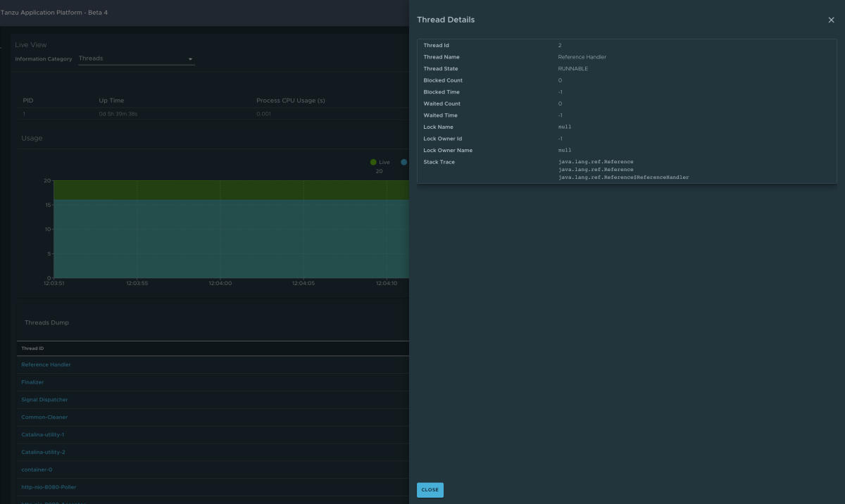The width and height of the screenshot is (845, 504).
Task: Click the 12:03:55 time axis label
Action: 137,283
